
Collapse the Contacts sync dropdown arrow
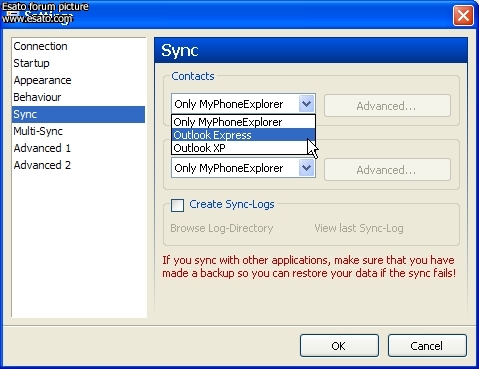[x=306, y=104]
